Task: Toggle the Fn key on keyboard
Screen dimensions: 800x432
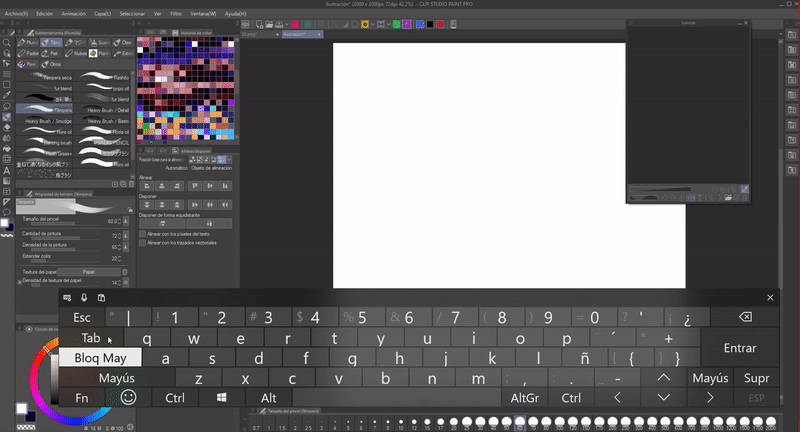Action: click(x=82, y=397)
